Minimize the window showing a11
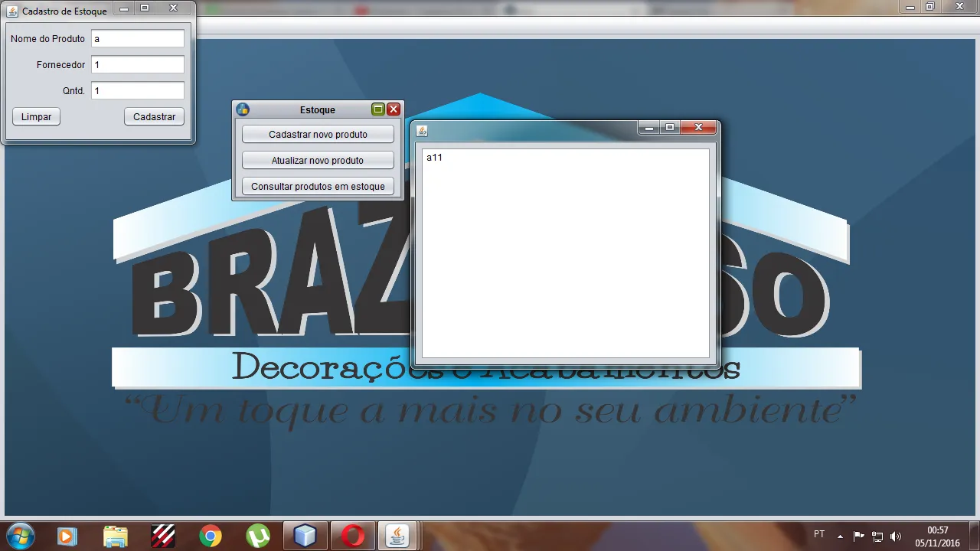Screen dimensions: 980x551 [649, 128]
